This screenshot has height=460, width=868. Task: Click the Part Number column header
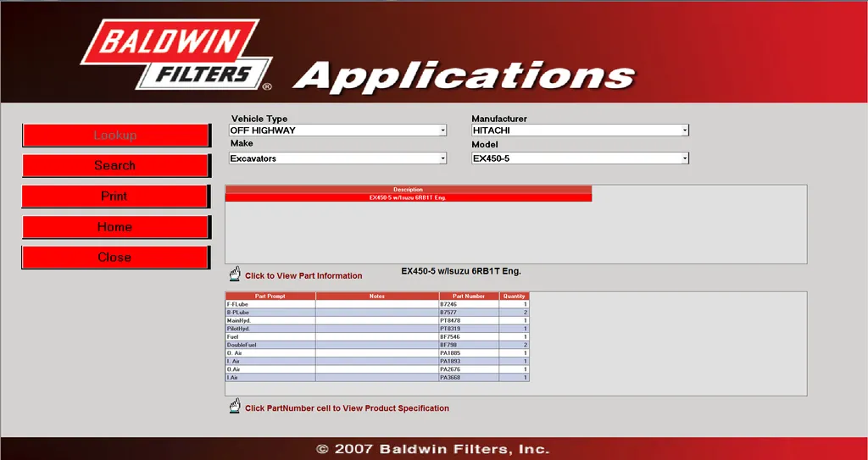(469, 297)
